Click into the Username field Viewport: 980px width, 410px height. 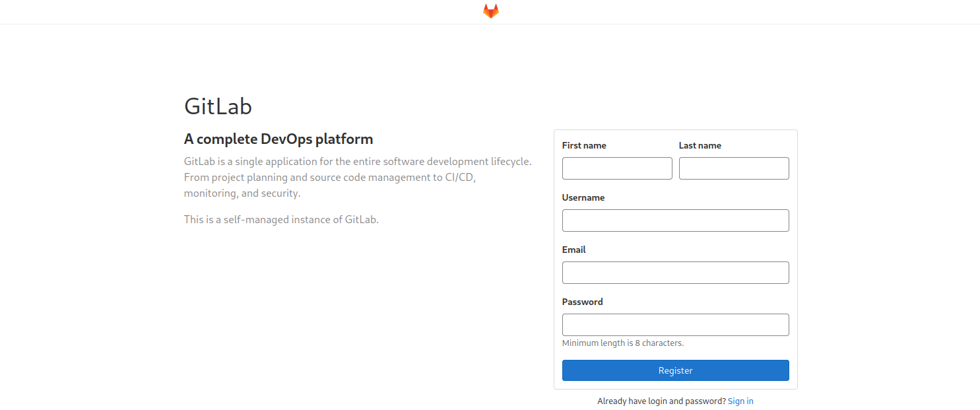click(x=675, y=221)
